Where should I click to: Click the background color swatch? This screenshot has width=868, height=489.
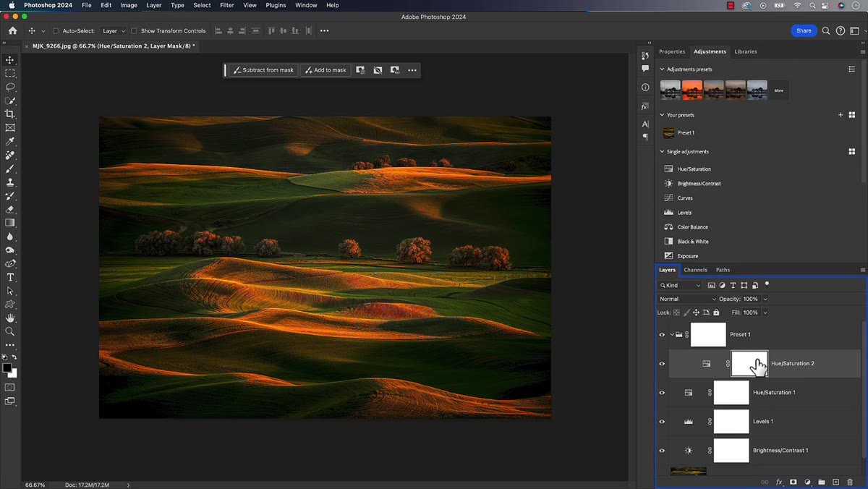(14, 374)
